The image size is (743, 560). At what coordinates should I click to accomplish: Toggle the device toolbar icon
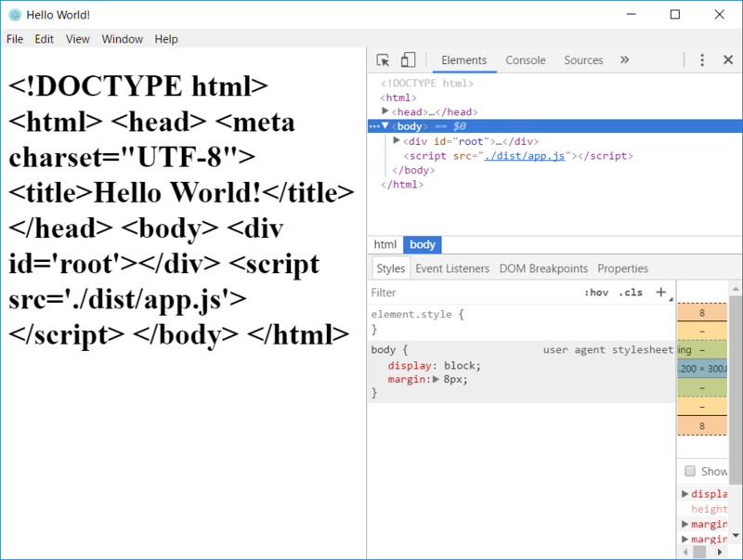[x=408, y=60]
